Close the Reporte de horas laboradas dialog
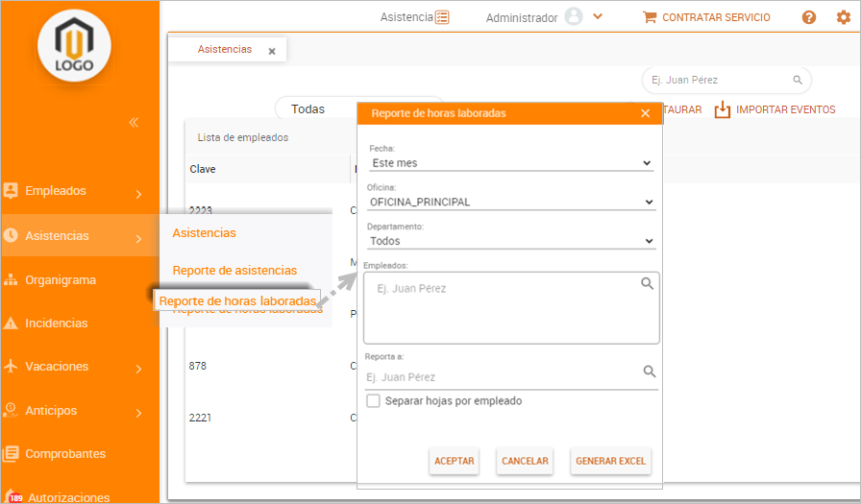The height and width of the screenshot is (504, 861). click(645, 113)
